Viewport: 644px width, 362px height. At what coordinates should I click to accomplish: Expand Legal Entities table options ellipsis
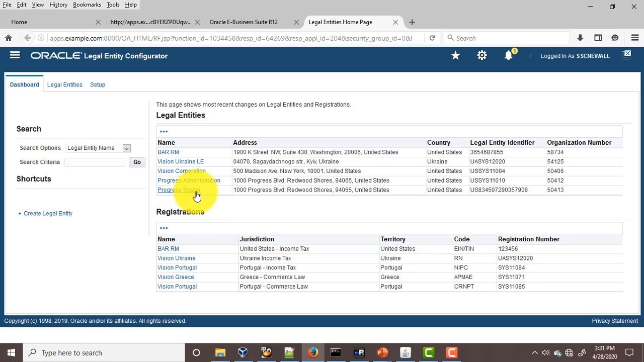tap(164, 132)
